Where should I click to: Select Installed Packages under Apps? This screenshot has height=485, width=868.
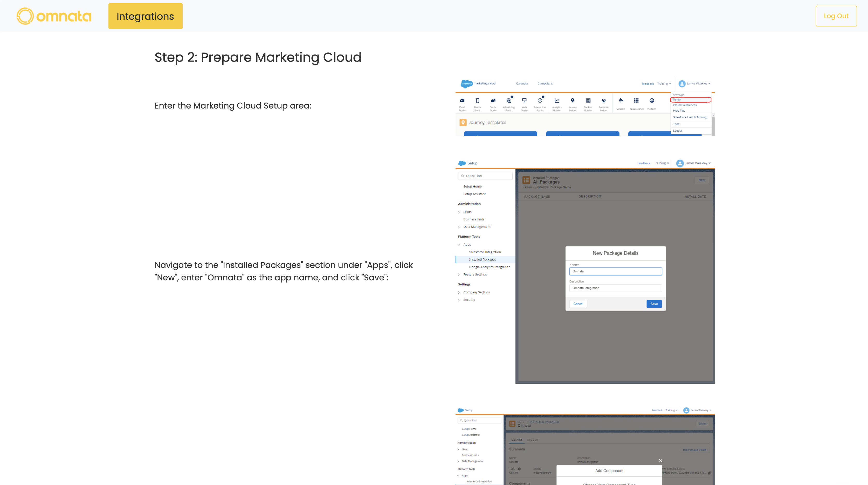(483, 260)
